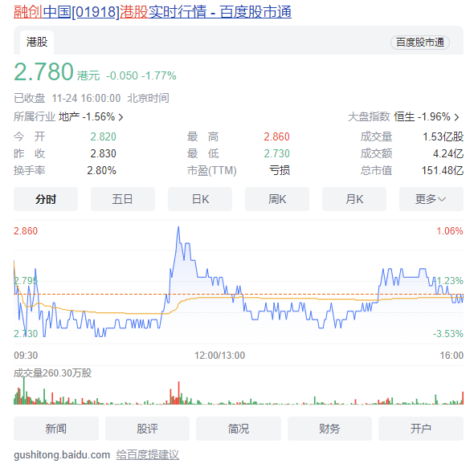Image resolution: width=474 pixels, height=476 pixels.
Task: Open the 融创中国[01918] title link
Action: click(x=153, y=12)
